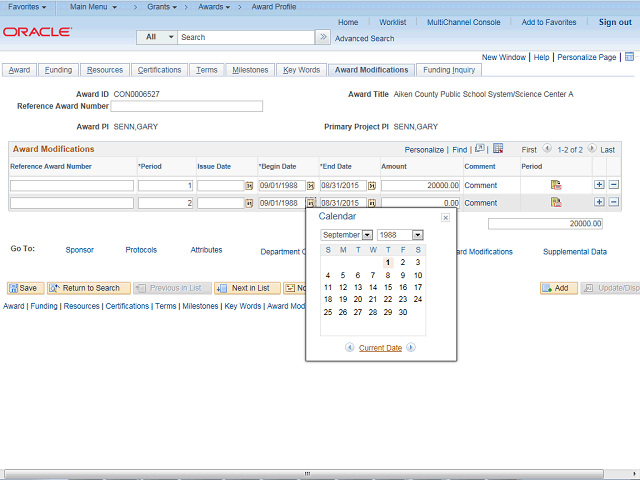Image resolution: width=640 pixels, height=480 pixels.
Task: Open Begin Date calendar for period 1
Action: (x=311, y=186)
